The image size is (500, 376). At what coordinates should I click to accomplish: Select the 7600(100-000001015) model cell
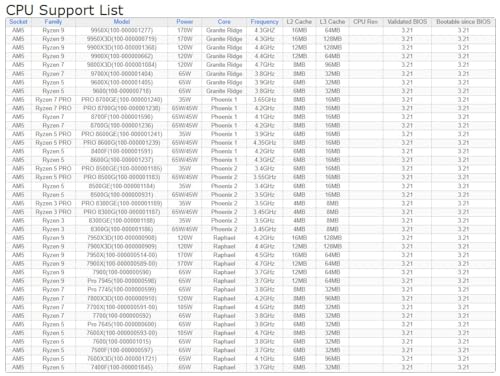(122, 342)
